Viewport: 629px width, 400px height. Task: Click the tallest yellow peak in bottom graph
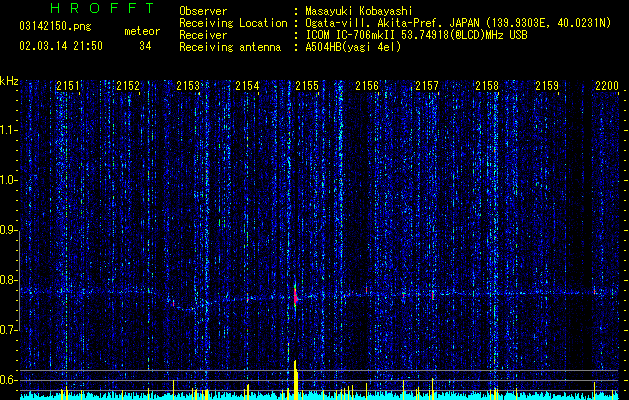pyautogui.click(x=296, y=379)
